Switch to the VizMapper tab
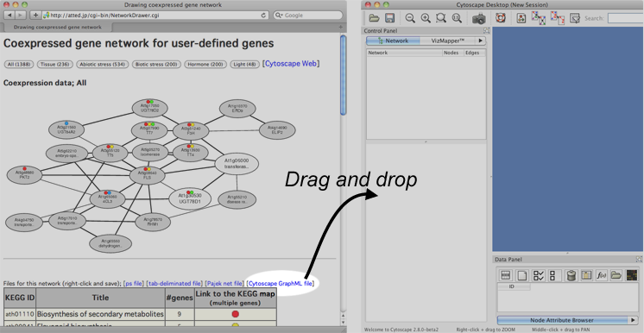 [x=448, y=41]
